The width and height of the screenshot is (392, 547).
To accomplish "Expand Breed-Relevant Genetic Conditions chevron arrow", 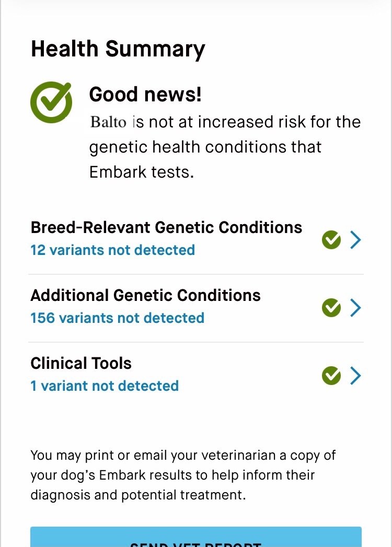I will point(356,240).
